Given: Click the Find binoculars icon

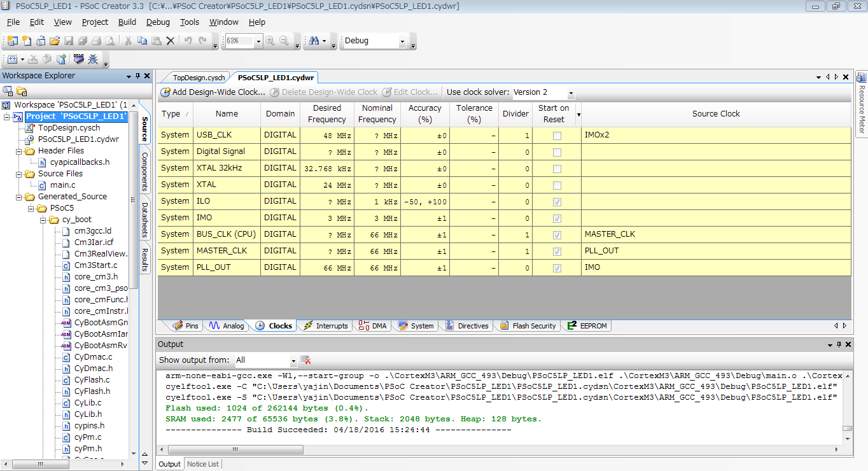Looking at the screenshot, I should pos(314,41).
